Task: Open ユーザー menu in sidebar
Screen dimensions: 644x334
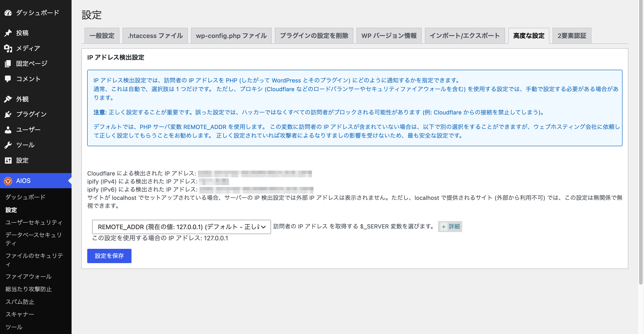Action: coord(36,130)
